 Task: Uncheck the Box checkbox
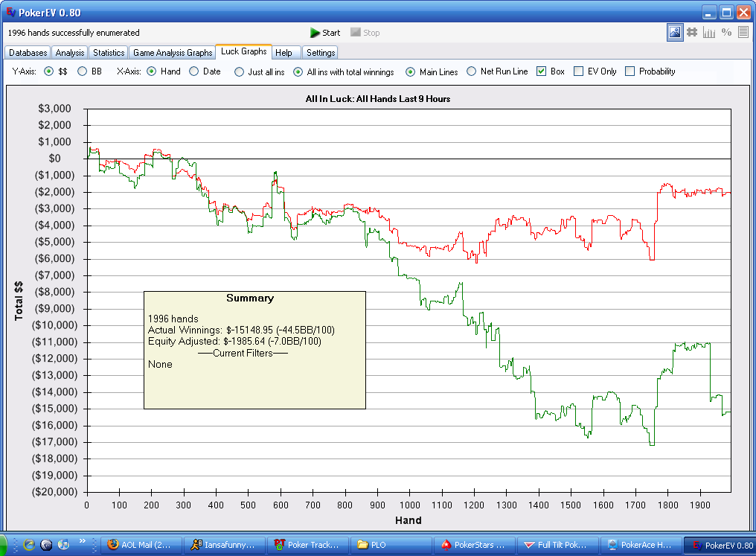click(x=542, y=71)
